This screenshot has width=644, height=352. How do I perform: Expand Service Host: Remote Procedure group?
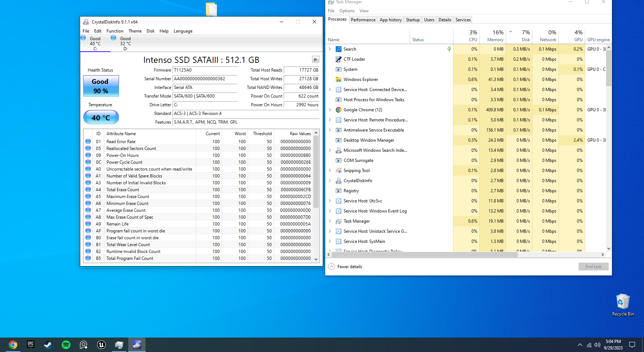tap(330, 120)
